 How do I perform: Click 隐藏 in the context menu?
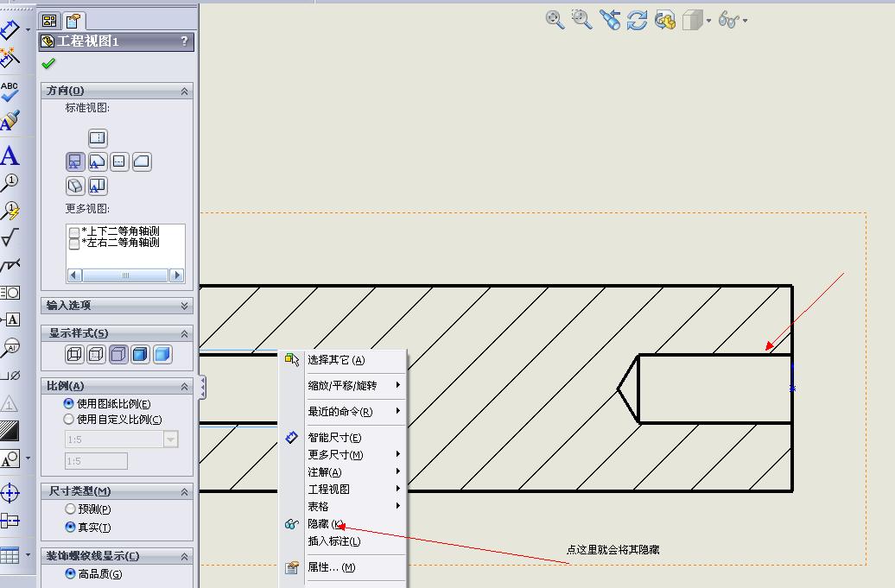coord(343,523)
